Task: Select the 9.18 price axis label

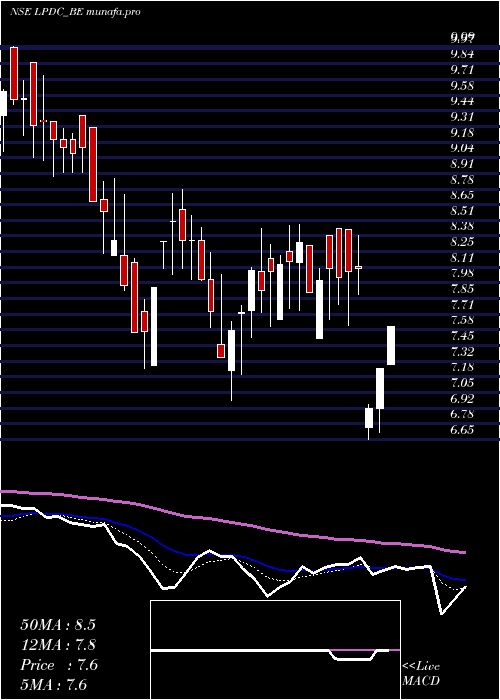Action: pyautogui.click(x=462, y=133)
